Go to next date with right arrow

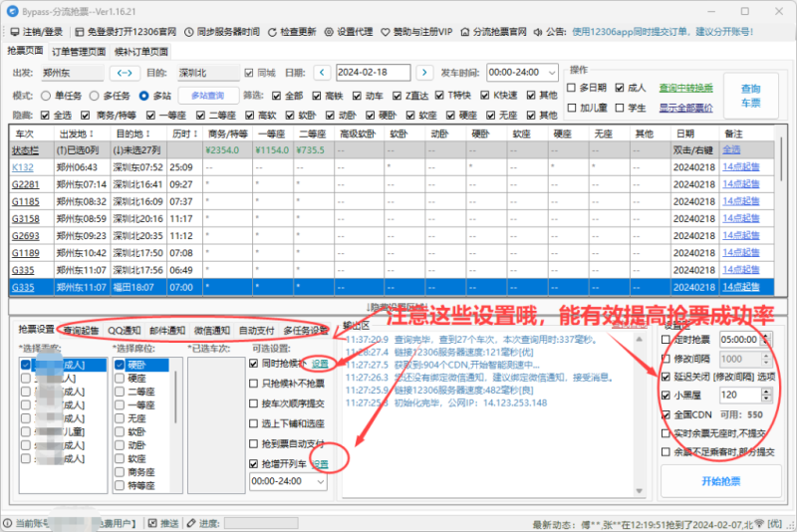click(424, 73)
